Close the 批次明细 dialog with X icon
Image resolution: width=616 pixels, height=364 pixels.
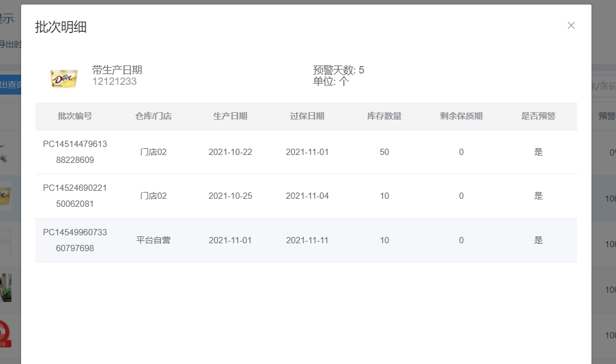pyautogui.click(x=571, y=26)
